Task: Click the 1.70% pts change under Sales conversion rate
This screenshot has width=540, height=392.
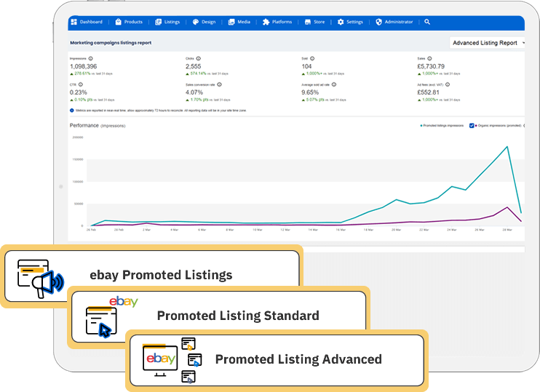Action: tap(199, 100)
